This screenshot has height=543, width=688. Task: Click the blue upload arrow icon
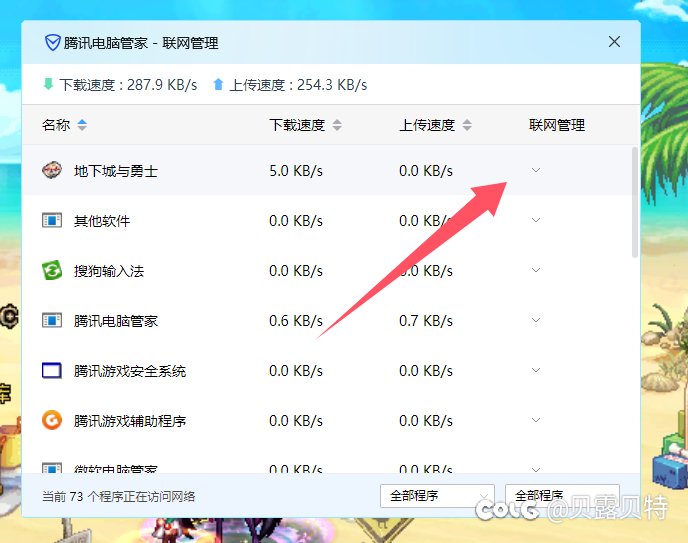218,84
